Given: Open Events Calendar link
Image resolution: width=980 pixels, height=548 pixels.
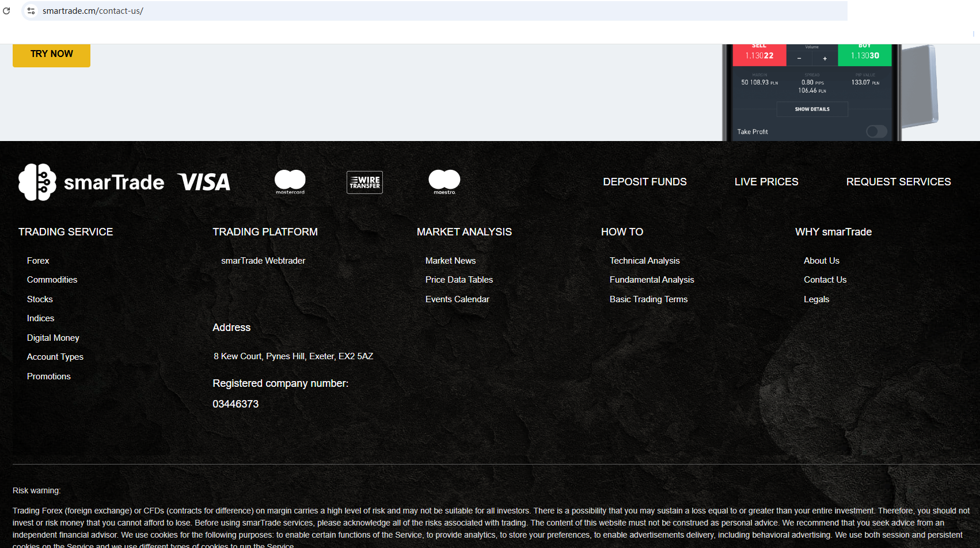Looking at the screenshot, I should tap(457, 299).
